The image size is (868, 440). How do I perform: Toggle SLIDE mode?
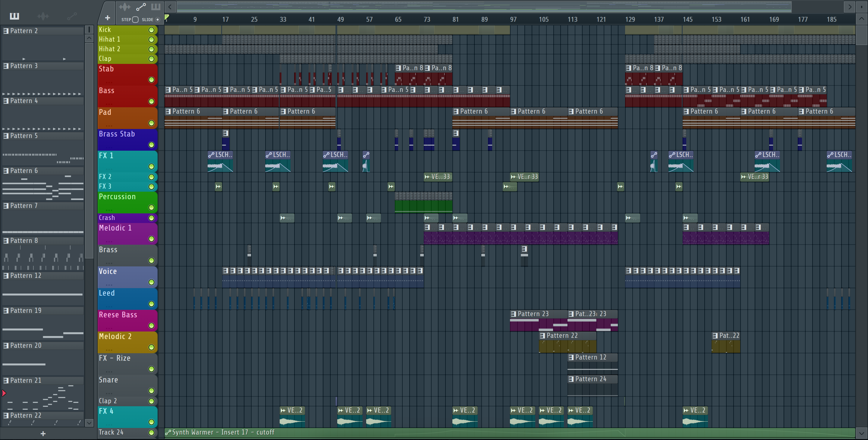tap(157, 20)
